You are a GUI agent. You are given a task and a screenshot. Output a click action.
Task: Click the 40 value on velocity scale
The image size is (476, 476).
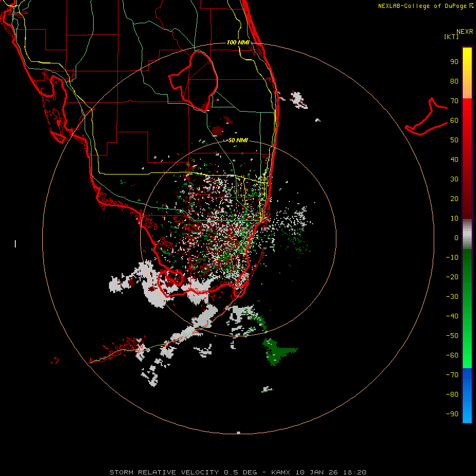point(454,160)
